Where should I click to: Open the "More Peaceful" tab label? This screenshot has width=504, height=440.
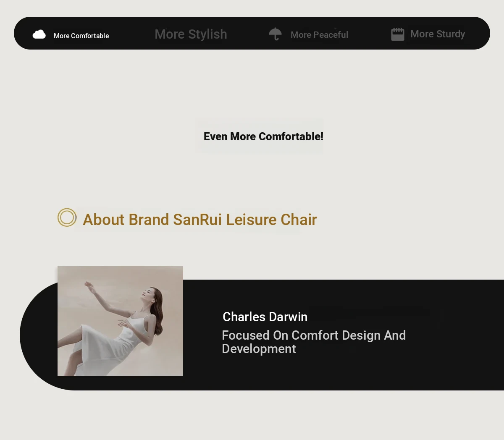[x=319, y=35]
